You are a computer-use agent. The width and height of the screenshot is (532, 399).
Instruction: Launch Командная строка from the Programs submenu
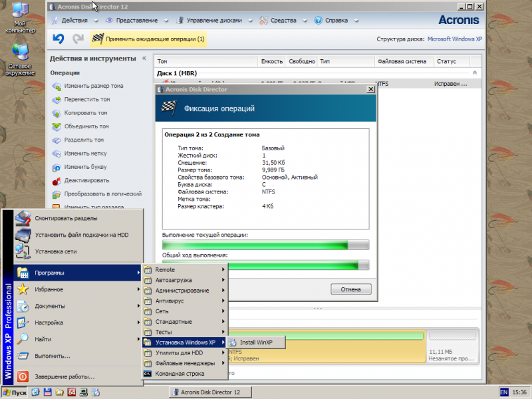(x=185, y=374)
